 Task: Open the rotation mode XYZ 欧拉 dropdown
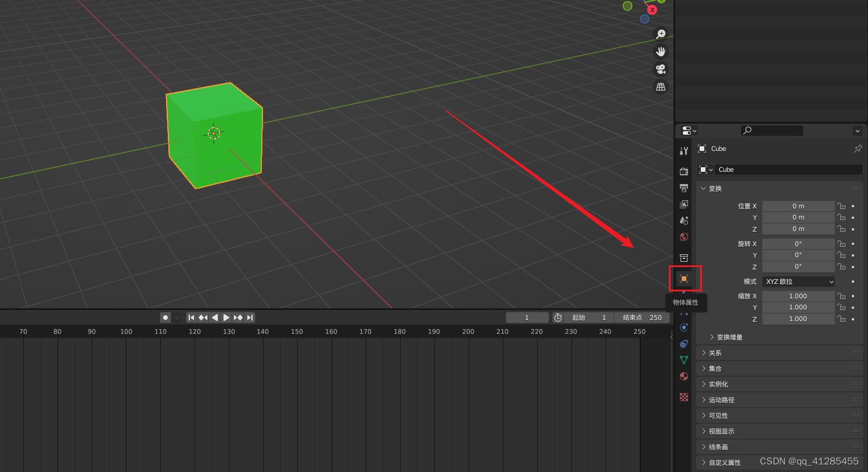click(x=799, y=282)
